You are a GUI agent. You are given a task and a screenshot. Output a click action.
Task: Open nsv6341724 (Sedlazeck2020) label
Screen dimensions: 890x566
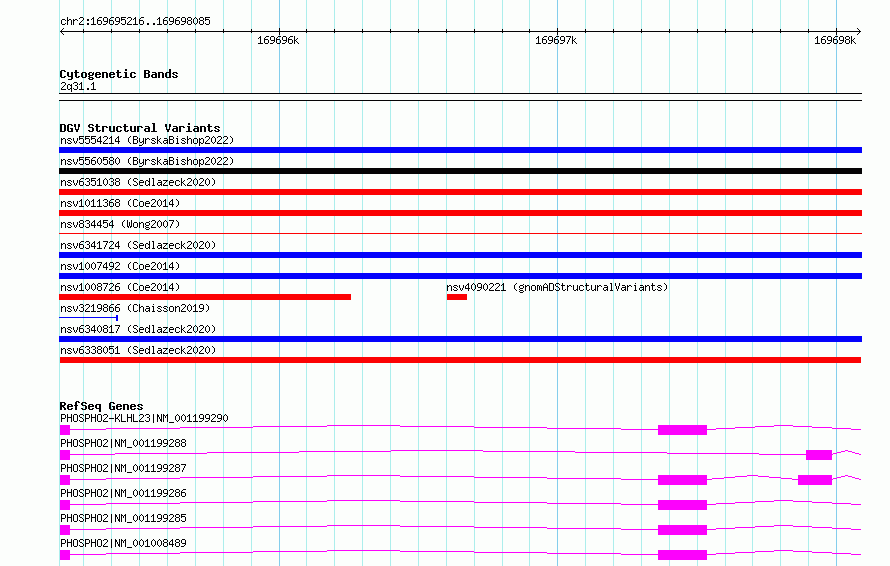[x=138, y=245]
